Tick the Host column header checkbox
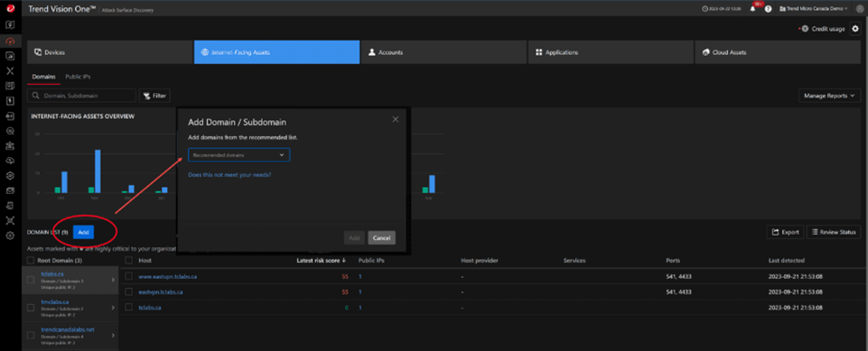The height and width of the screenshot is (351, 868). (129, 261)
